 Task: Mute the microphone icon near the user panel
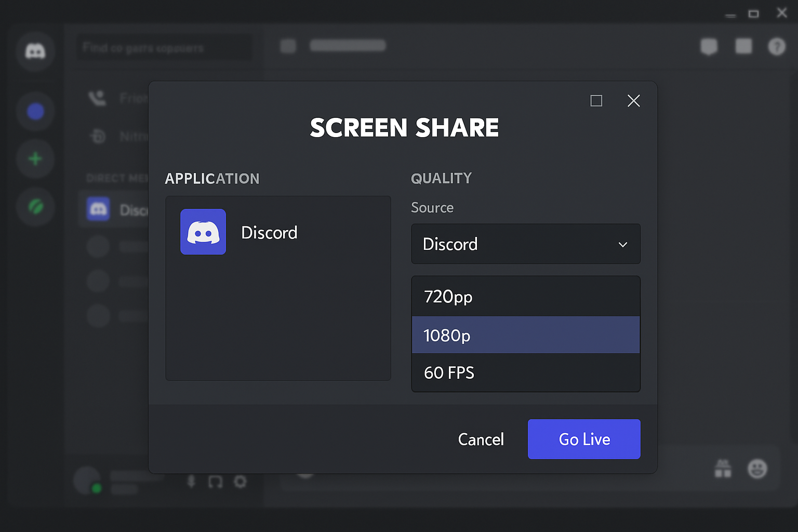coord(191,482)
